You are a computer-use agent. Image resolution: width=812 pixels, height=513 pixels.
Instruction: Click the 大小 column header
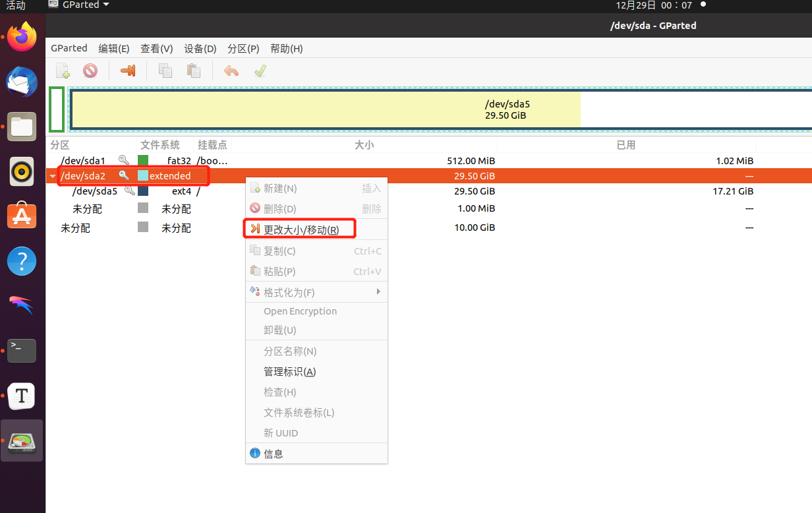(364, 145)
